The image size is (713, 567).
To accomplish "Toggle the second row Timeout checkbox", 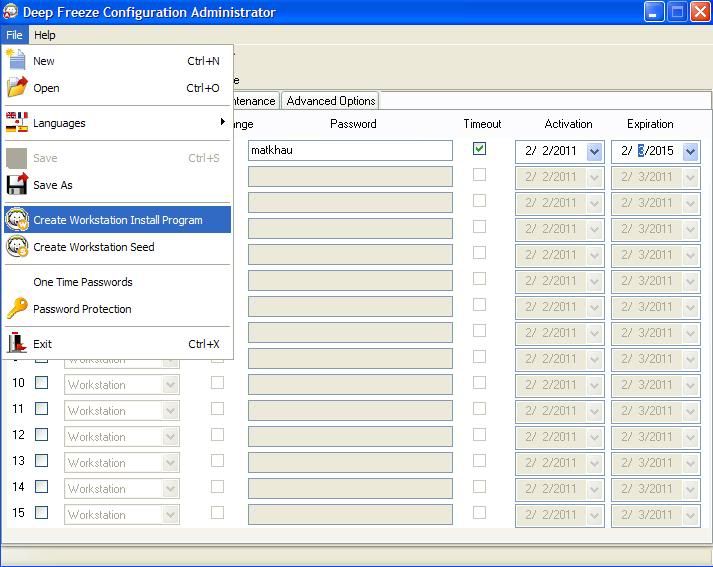I will coord(479,175).
